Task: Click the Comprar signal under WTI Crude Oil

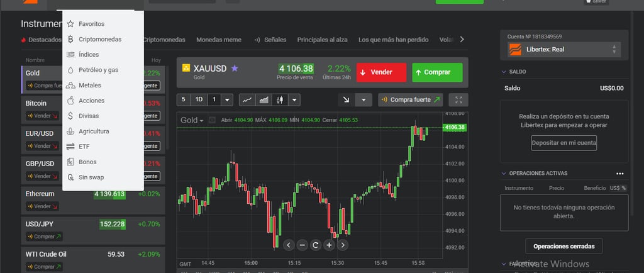Action: click(x=45, y=267)
